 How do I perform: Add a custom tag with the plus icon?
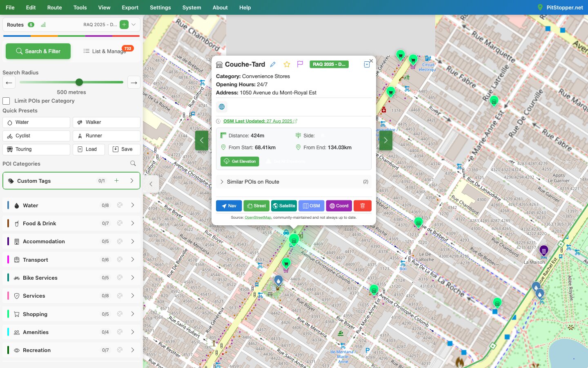(x=116, y=181)
